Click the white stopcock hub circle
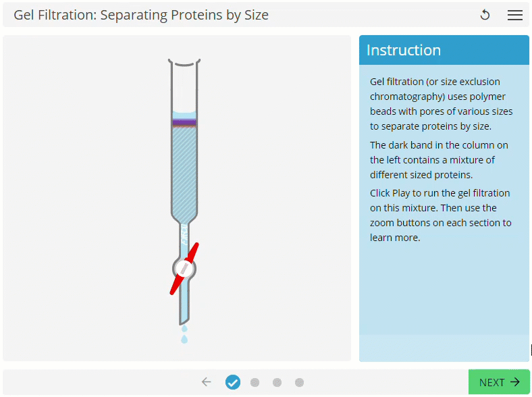Viewport: 532px width, 397px height. coord(184,269)
